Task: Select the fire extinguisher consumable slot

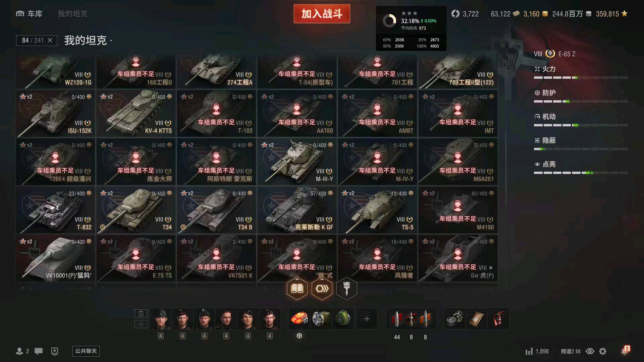Action: [x=499, y=319]
